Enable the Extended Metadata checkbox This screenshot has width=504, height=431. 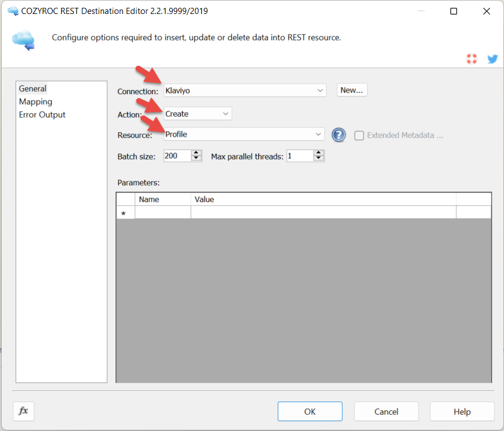(359, 135)
